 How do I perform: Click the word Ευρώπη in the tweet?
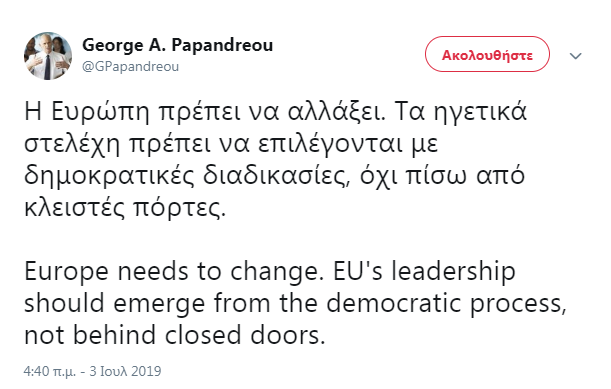coord(100,113)
